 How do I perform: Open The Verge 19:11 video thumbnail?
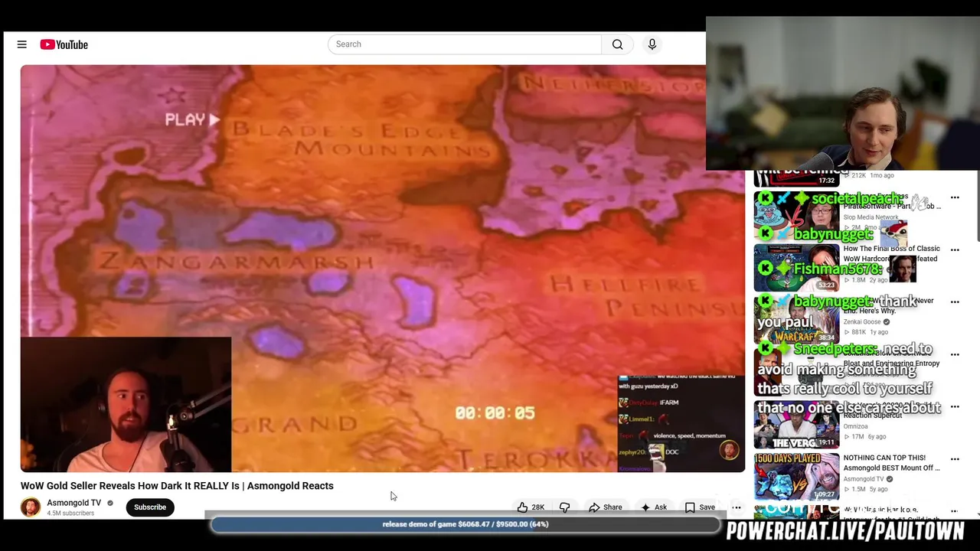click(796, 425)
